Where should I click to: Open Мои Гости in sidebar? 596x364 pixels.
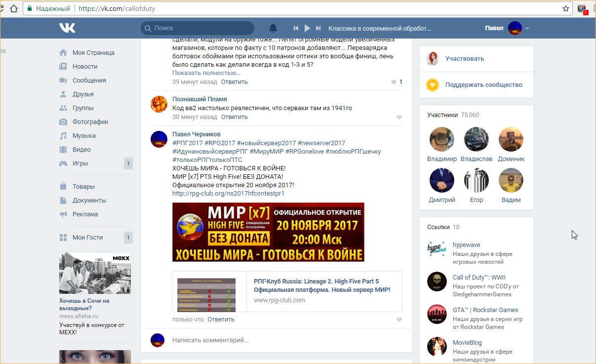point(87,237)
